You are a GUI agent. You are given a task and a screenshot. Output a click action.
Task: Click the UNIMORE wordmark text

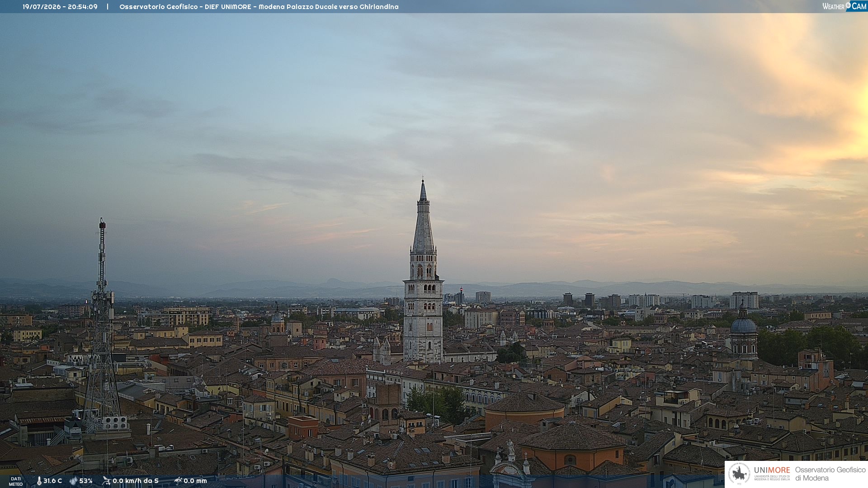tap(772, 470)
